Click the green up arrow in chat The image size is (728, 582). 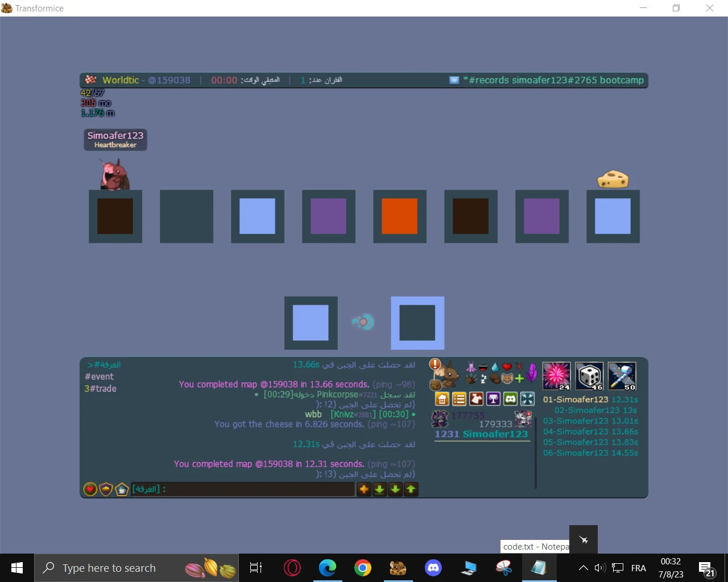click(x=411, y=489)
